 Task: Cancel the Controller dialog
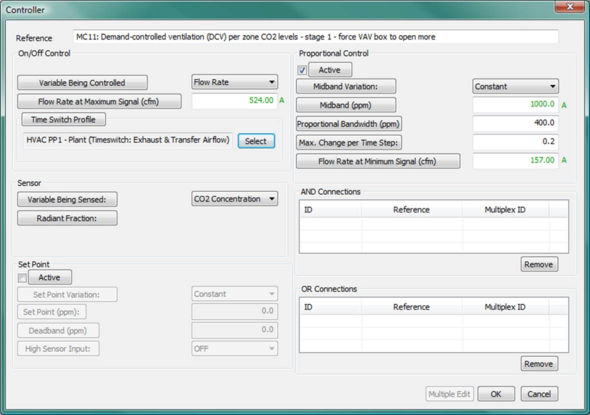(x=539, y=394)
